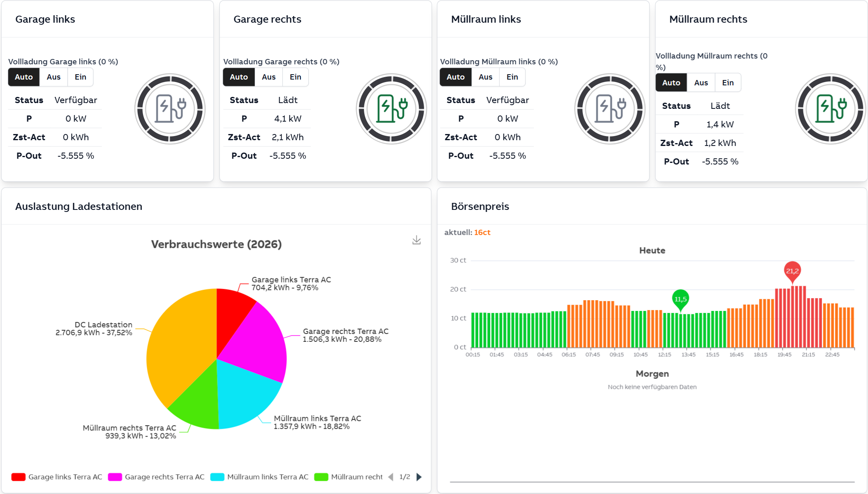
Task: Set Garage links charging to Aus
Action: coord(54,77)
